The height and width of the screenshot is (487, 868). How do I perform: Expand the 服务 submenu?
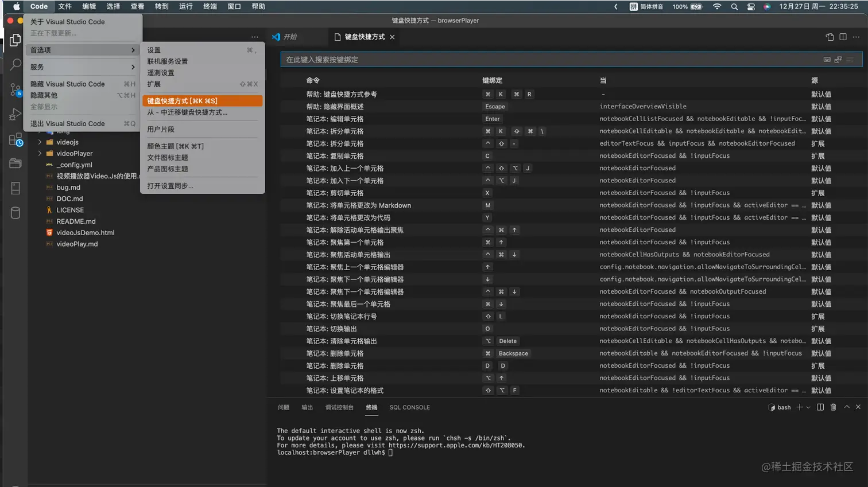coord(83,67)
